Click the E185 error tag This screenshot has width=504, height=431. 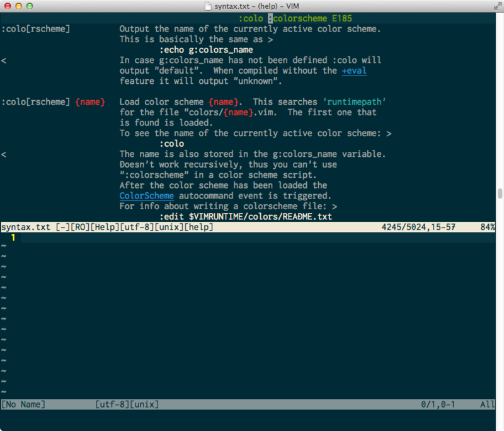coord(342,18)
